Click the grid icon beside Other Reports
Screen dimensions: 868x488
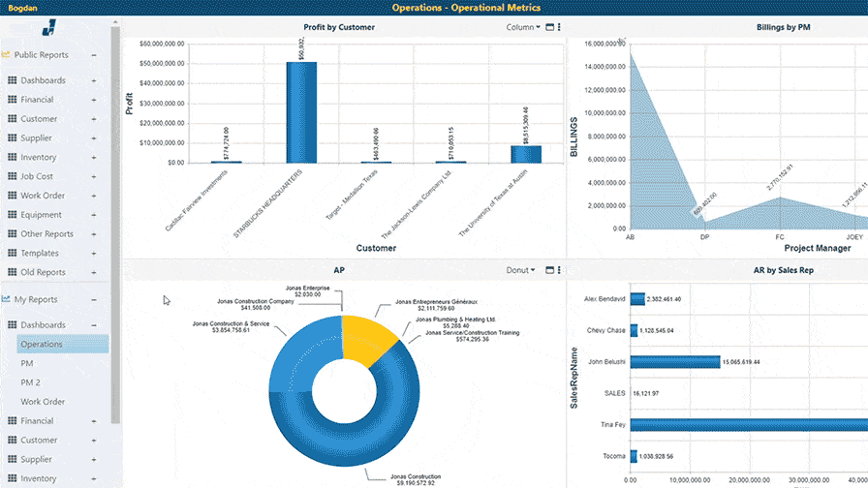point(13,233)
